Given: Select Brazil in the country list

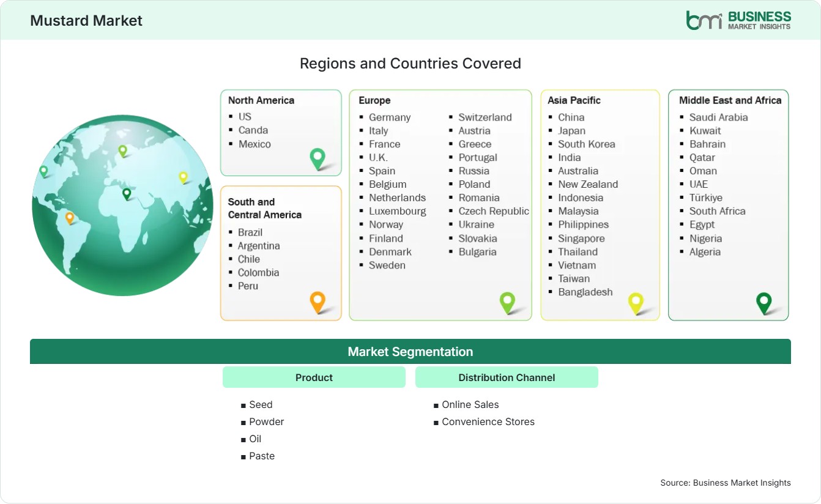Looking at the screenshot, I should tap(250, 232).
